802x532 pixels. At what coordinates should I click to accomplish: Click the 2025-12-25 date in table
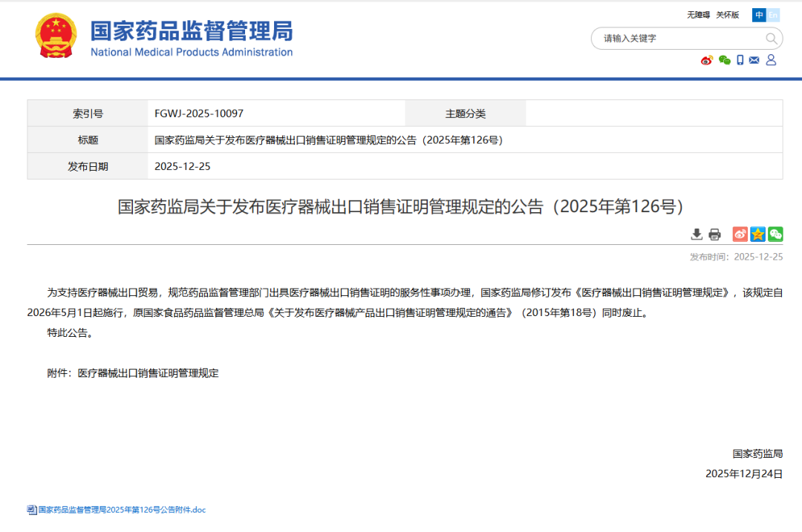pyautogui.click(x=183, y=167)
